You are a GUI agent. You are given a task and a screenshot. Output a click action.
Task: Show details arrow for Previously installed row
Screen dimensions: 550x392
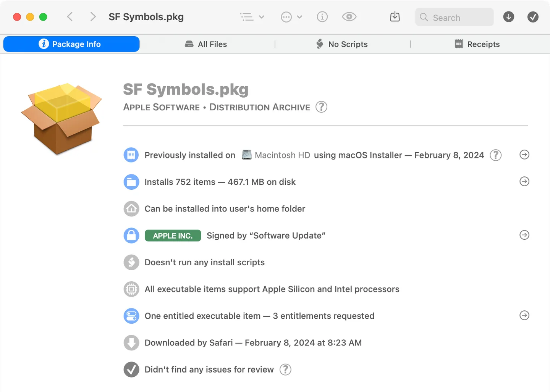click(524, 155)
